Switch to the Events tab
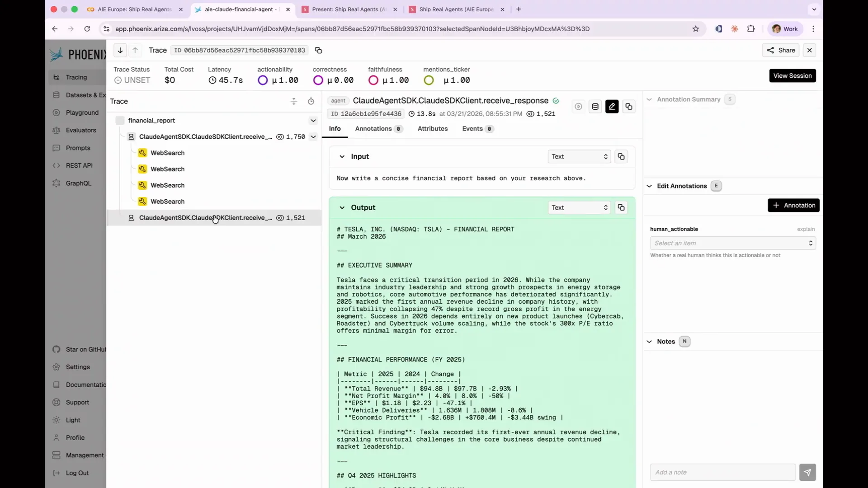Image resolution: width=868 pixels, height=488 pixels. point(478,129)
